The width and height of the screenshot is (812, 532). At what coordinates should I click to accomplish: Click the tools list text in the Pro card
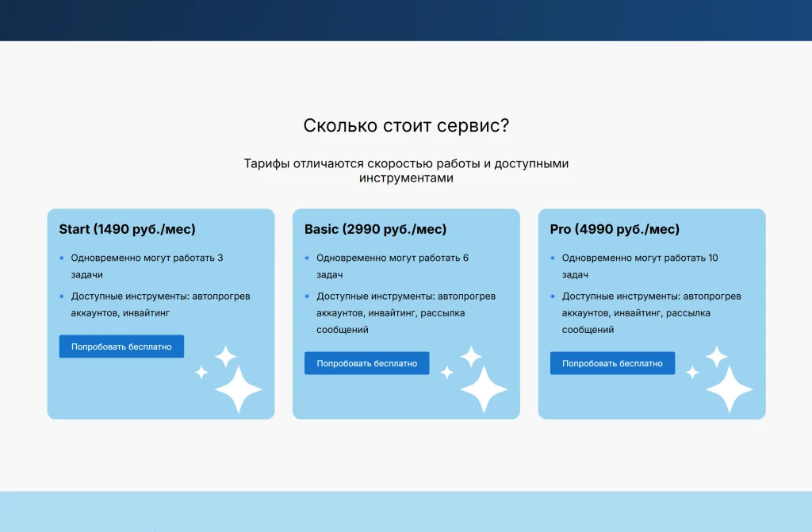652,313
